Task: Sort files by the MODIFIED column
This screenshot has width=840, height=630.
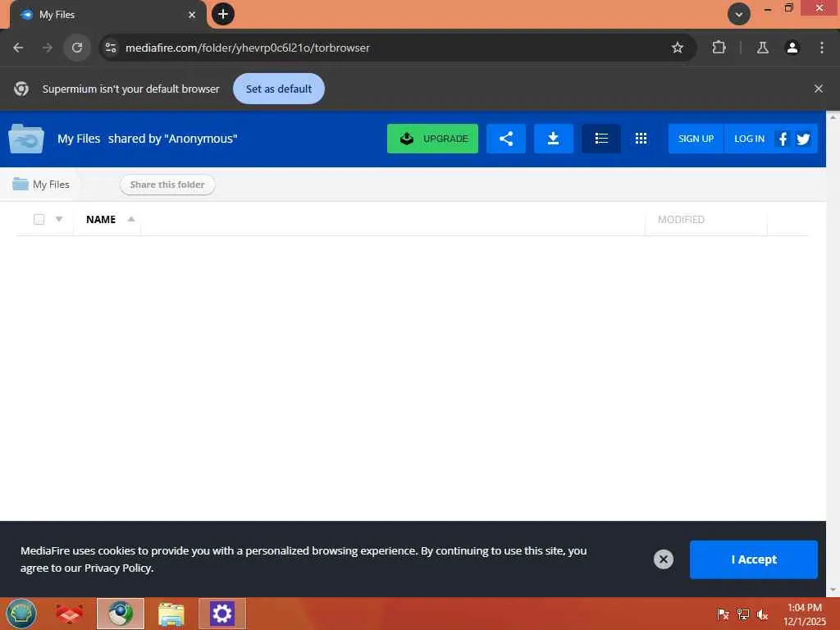Action: [681, 220]
